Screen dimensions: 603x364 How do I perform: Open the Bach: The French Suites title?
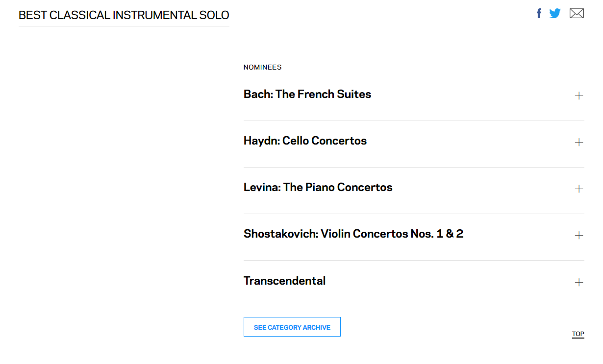(x=307, y=94)
